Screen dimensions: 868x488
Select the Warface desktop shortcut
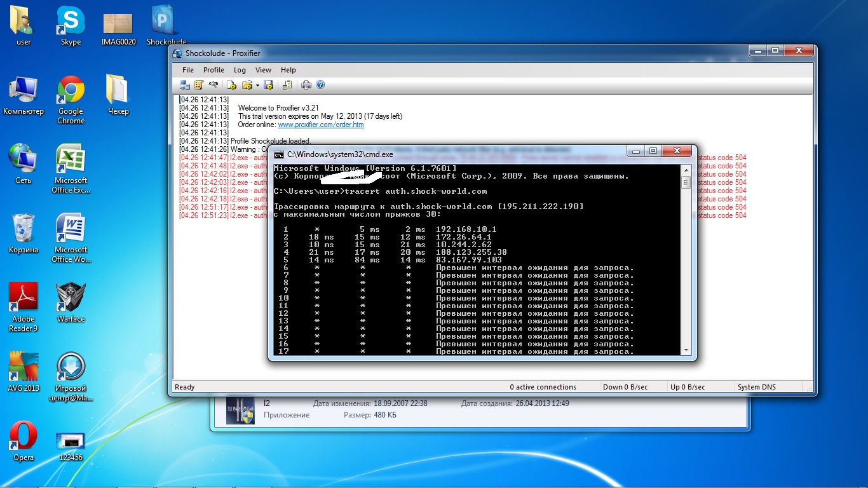(71, 302)
